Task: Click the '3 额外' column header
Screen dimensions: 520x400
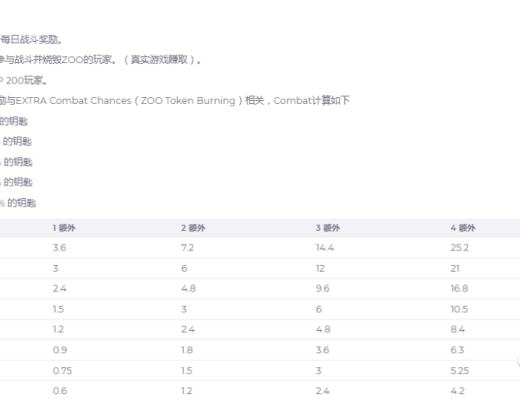Action: tap(328, 228)
